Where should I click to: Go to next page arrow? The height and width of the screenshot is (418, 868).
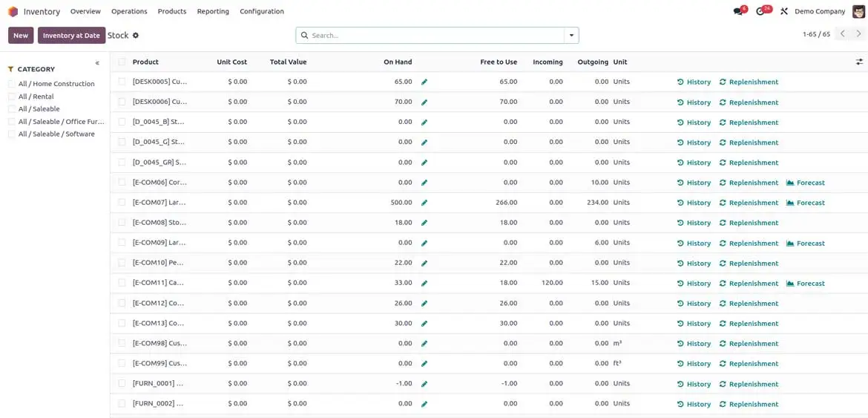point(859,34)
